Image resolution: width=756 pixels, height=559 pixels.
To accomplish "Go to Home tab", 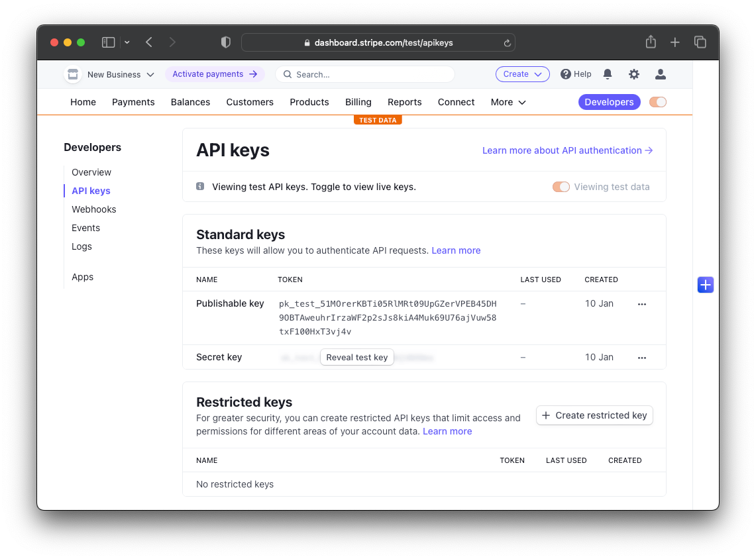I will pyautogui.click(x=83, y=102).
